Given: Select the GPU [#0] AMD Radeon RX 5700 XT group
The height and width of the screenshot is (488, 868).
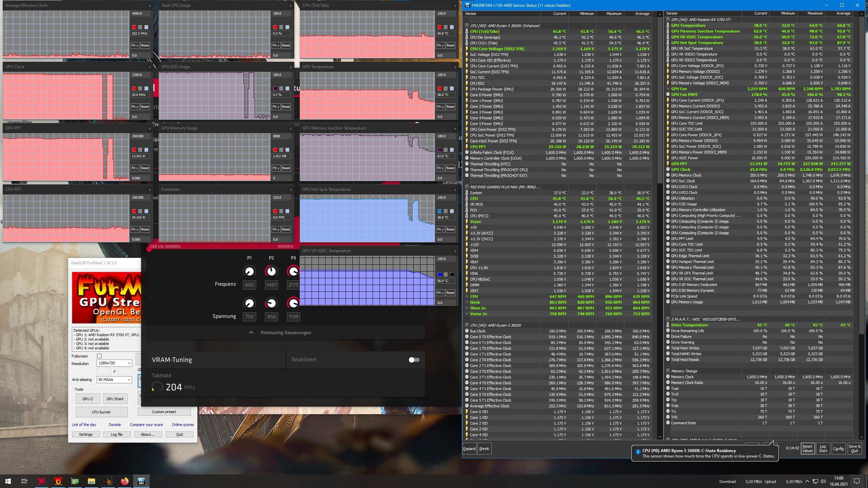Looking at the screenshot, I should pos(701,20).
